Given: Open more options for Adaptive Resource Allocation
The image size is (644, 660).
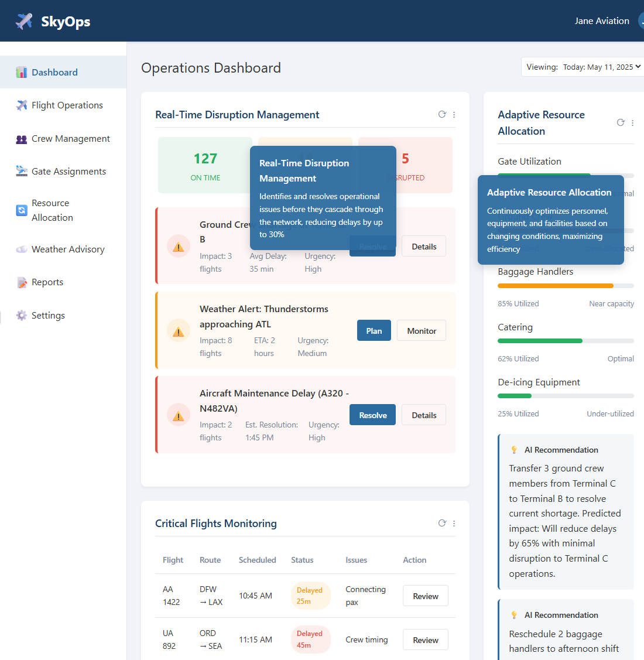Looking at the screenshot, I should [x=632, y=122].
